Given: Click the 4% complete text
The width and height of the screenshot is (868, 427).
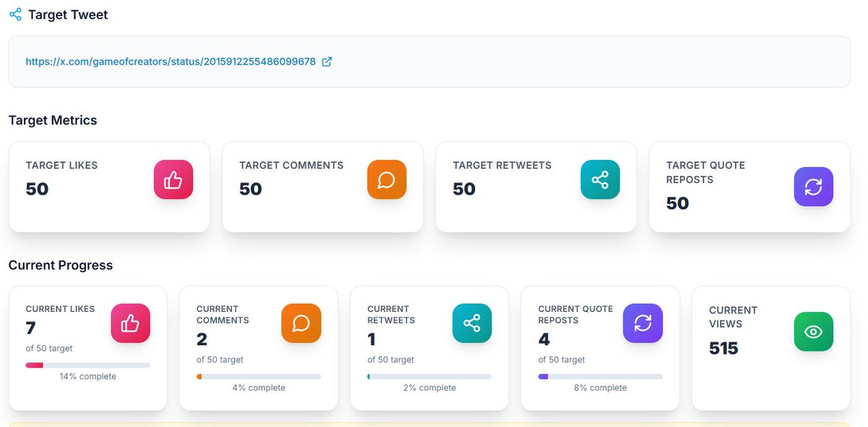Looking at the screenshot, I should (x=259, y=388).
